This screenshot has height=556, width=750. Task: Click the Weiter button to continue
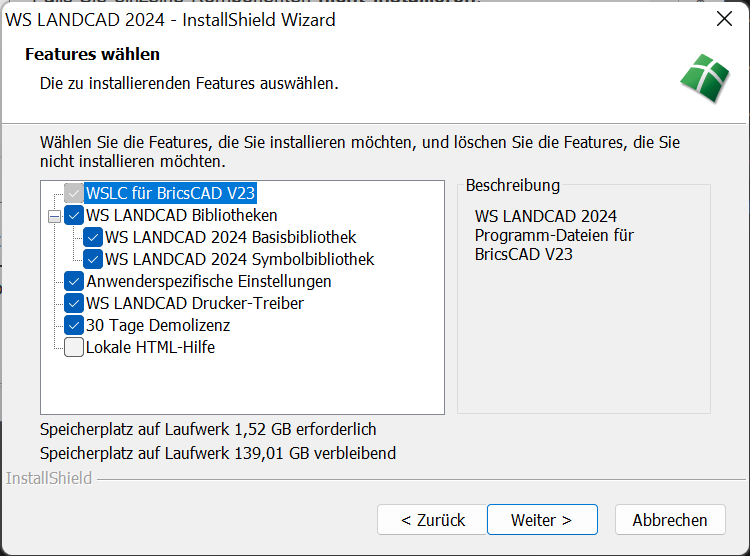[541, 520]
